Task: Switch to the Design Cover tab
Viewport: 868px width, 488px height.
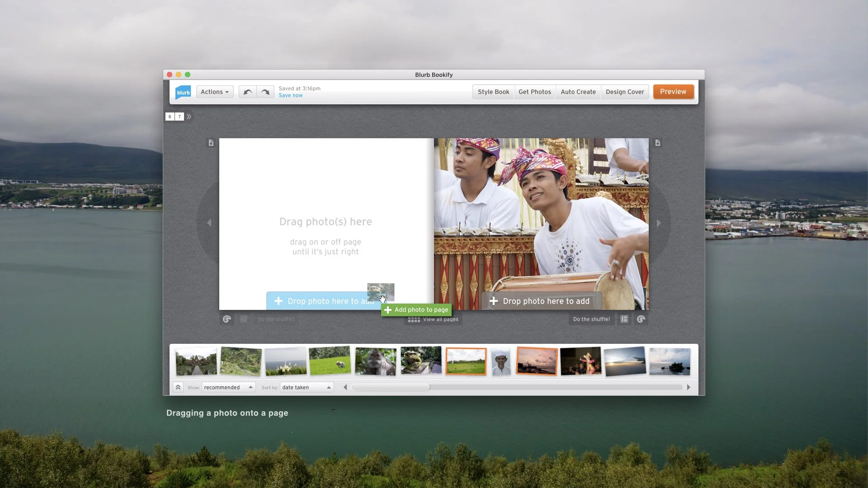Action: (625, 92)
